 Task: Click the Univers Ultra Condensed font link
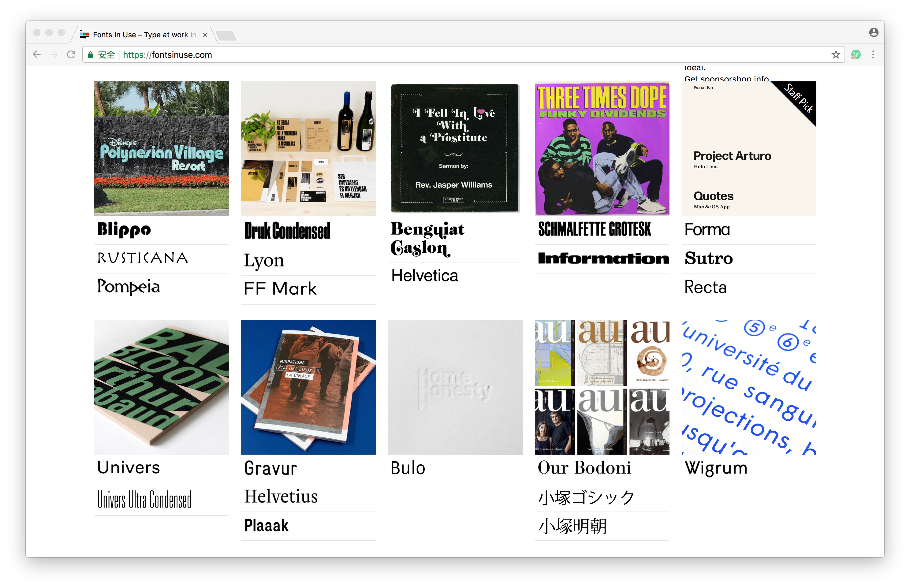[x=144, y=499]
